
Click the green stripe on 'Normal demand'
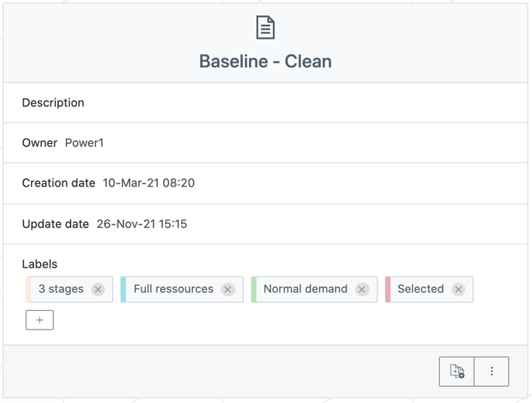pyautogui.click(x=254, y=289)
